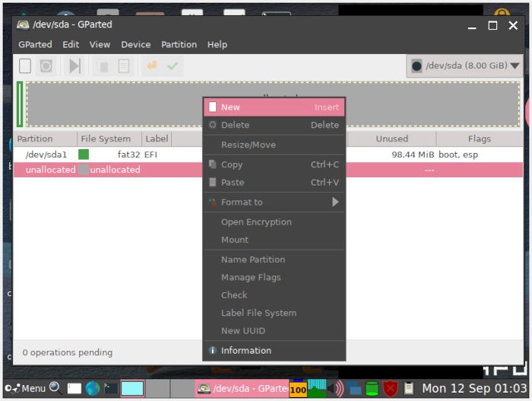Click Resize/Move in the context menu
The height and width of the screenshot is (401, 532).
click(274, 145)
